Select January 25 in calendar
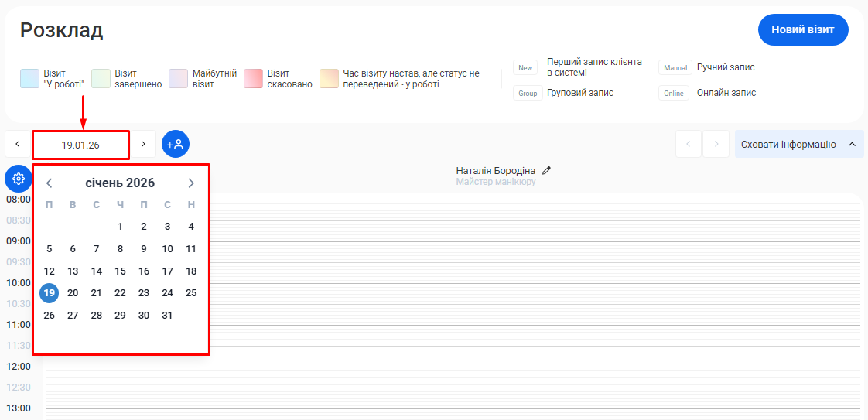 point(191,293)
